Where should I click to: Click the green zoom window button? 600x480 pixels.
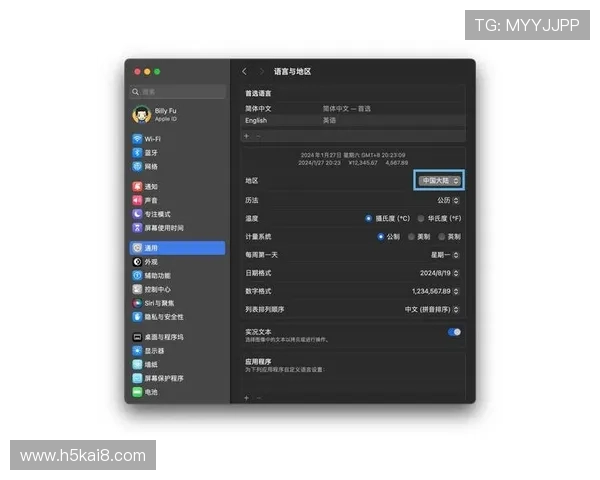157,72
